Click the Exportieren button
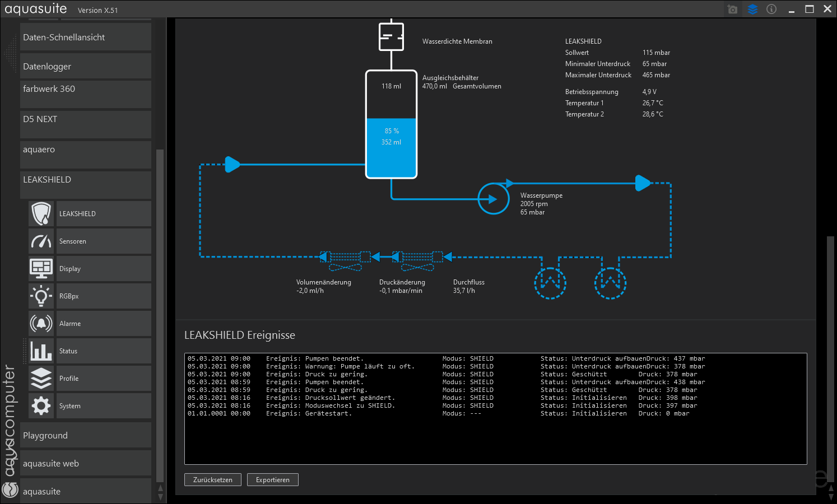This screenshot has width=837, height=504. point(273,480)
